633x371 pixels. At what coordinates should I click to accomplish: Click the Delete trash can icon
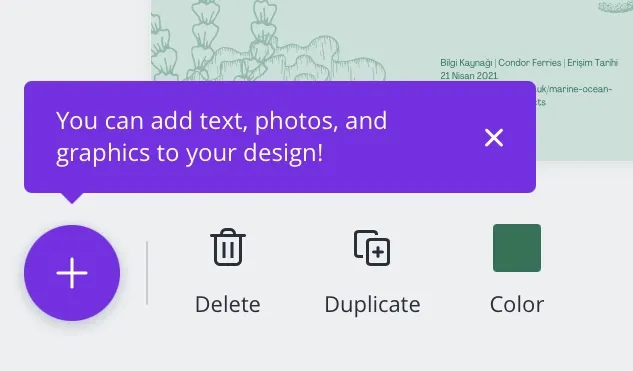(x=228, y=247)
